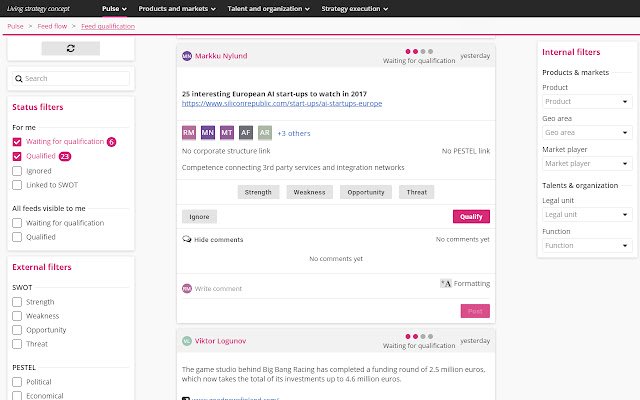Select the MT user avatar
The image size is (640, 400).
[227, 133]
